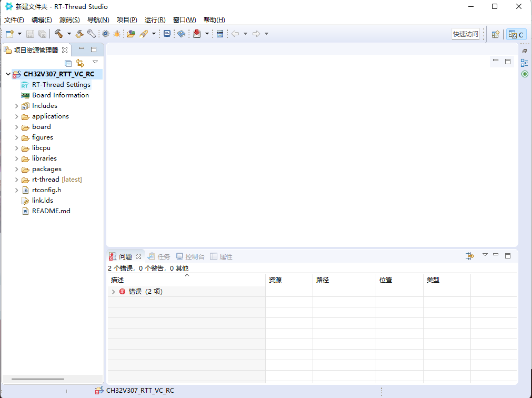Close the 项目资源管理器 tab
The height and width of the screenshot is (398, 532).
click(65, 50)
